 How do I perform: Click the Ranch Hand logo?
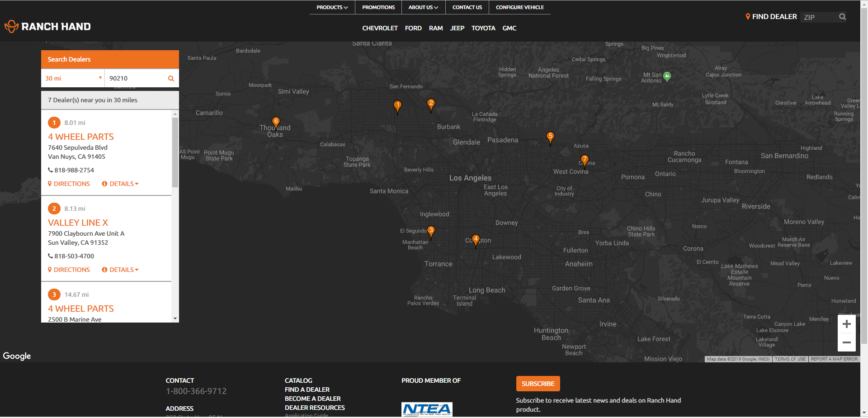[47, 27]
